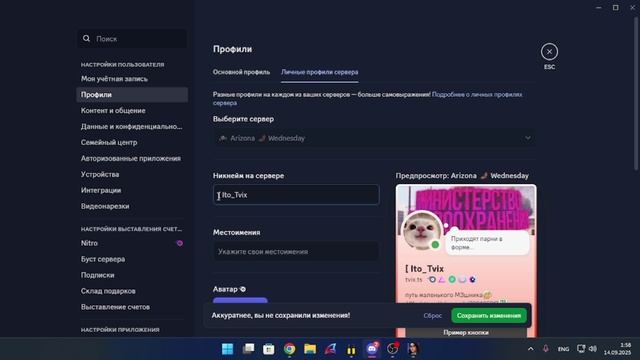Show hidden tray icons chevron

[x=530, y=349]
